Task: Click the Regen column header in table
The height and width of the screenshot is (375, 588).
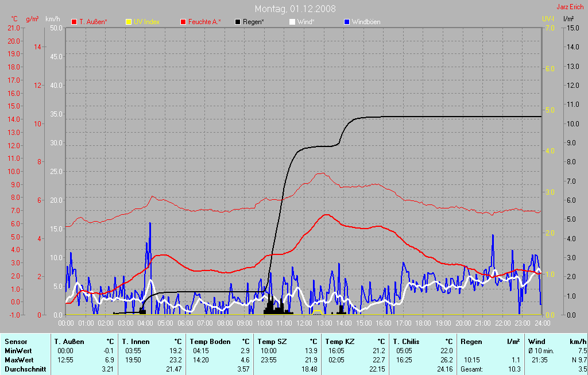Action: tap(471, 342)
